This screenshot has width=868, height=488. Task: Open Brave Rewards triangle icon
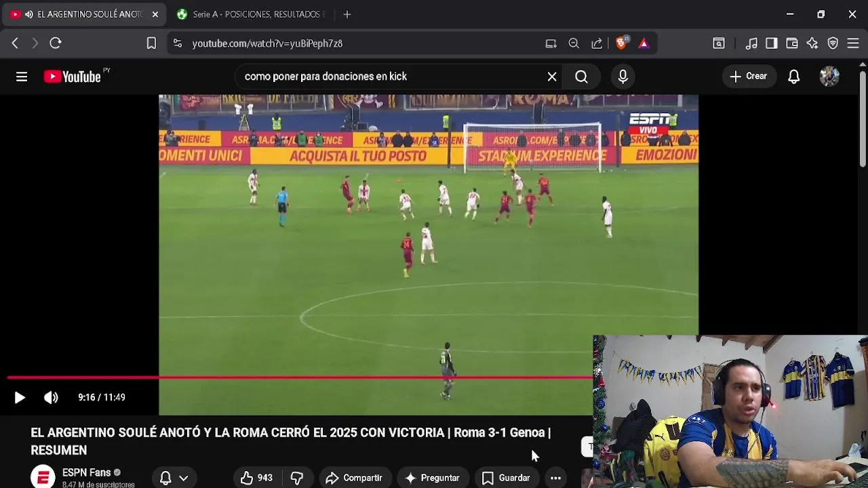point(644,43)
